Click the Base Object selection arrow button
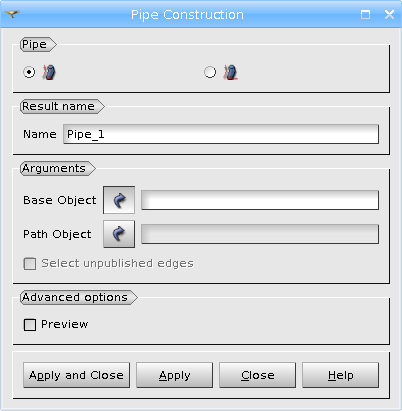Image resolution: width=402 pixels, height=411 pixels. 119,200
